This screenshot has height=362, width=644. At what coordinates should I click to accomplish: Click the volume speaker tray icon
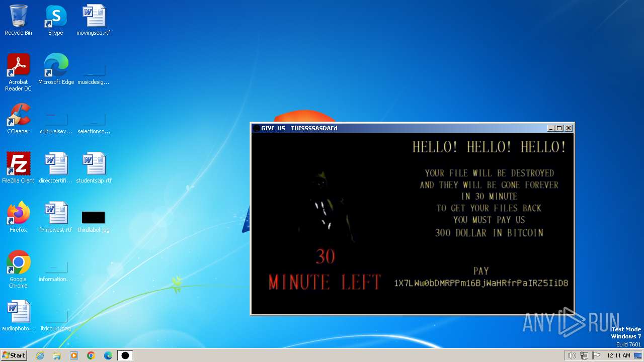pos(572,355)
